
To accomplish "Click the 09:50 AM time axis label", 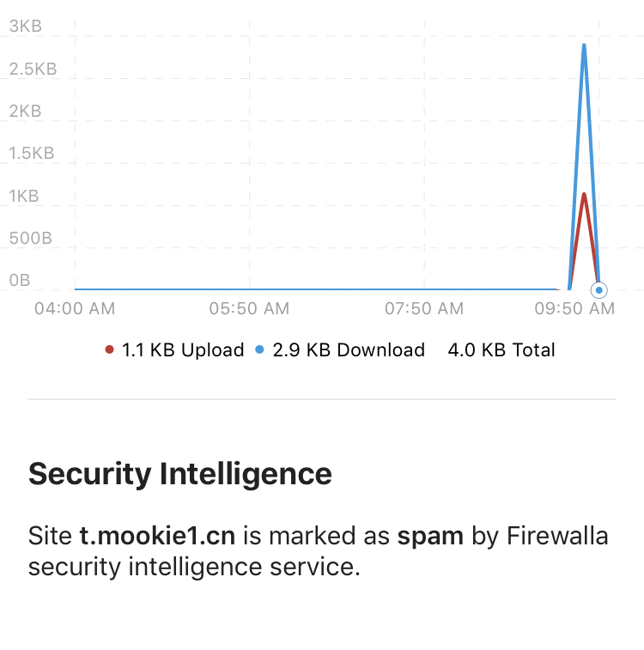I will (574, 309).
